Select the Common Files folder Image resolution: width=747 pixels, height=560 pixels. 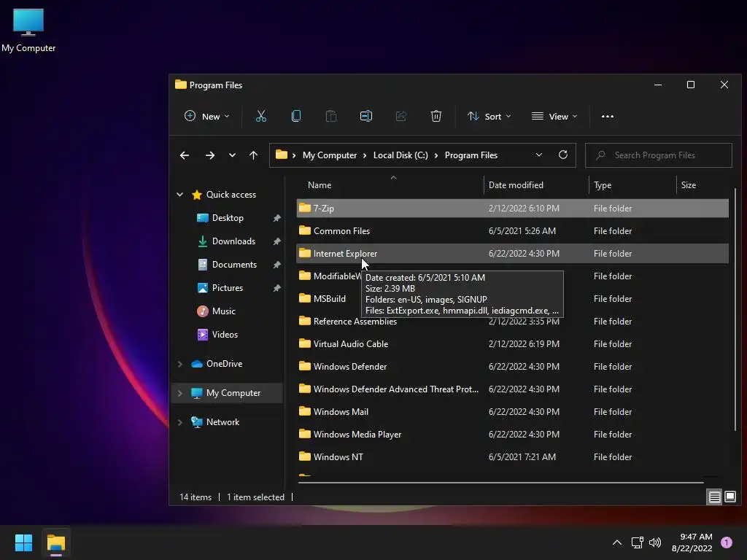(513, 231)
